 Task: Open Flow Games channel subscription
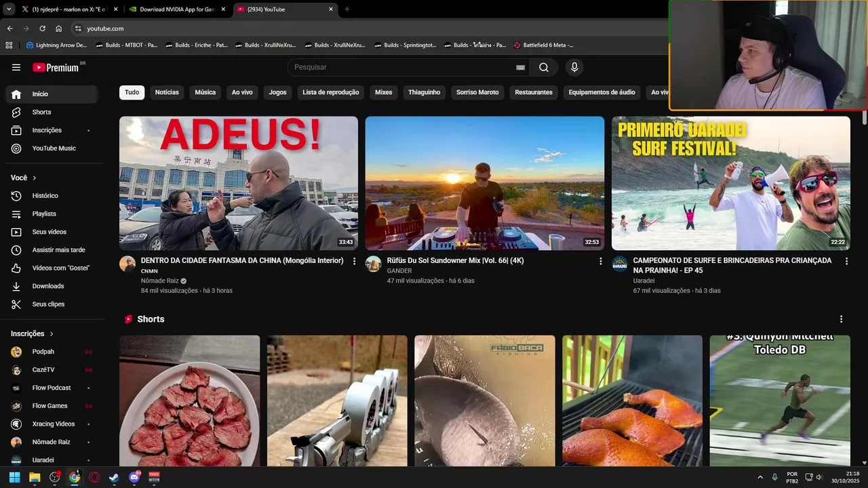pos(52,406)
